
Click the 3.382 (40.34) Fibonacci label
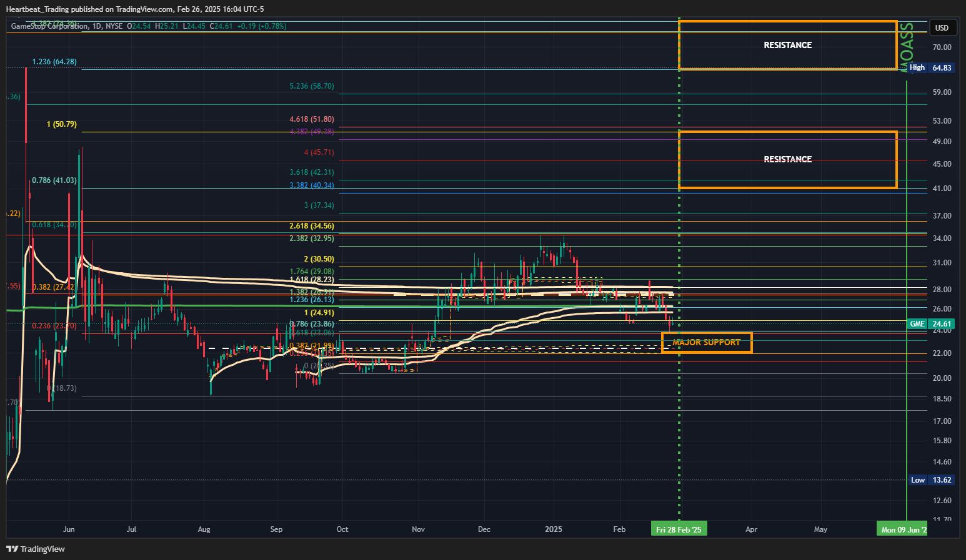[312, 185]
